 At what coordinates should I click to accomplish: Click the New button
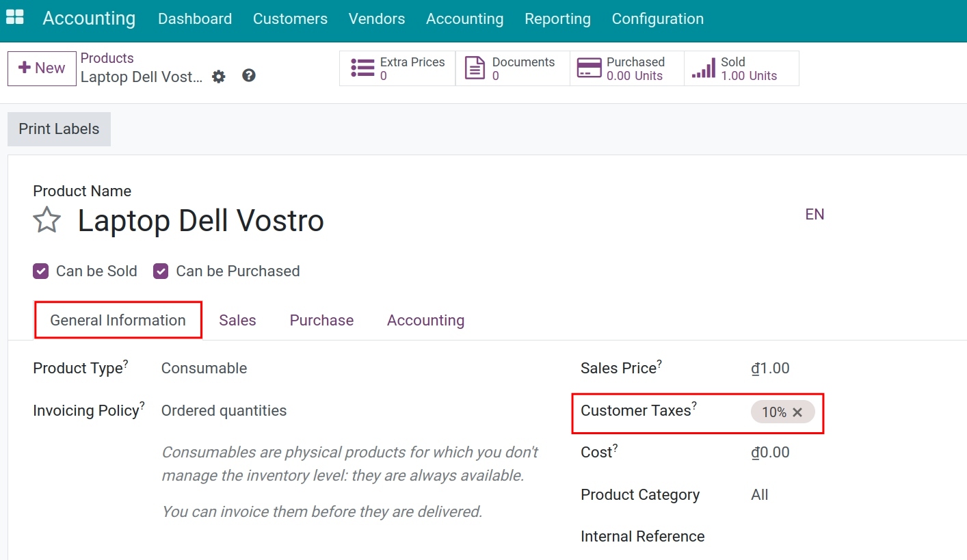(x=42, y=68)
